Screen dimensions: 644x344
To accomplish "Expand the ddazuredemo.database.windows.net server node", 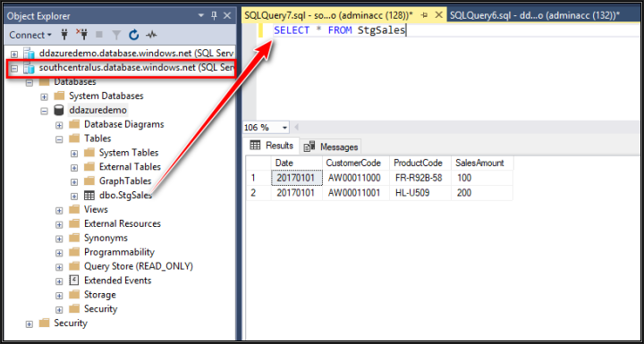I will pyautogui.click(x=14, y=55).
